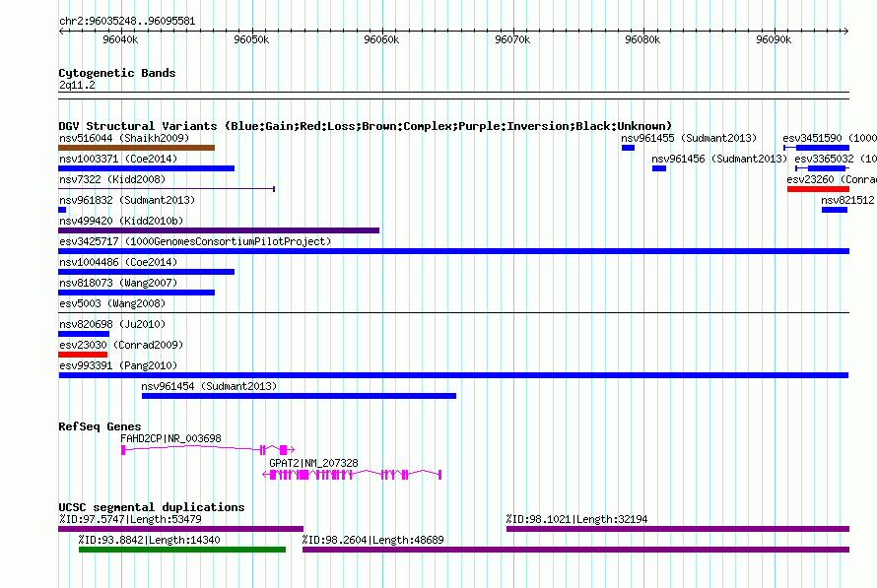Screen dimensions: 877x588
Task: Open esv3425717 (1000GenomesConsortiumPilotProject) label
Action: coord(195,241)
